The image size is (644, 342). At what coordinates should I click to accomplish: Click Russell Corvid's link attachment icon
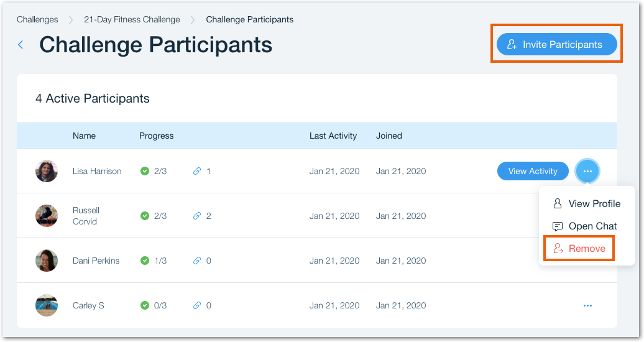(197, 216)
